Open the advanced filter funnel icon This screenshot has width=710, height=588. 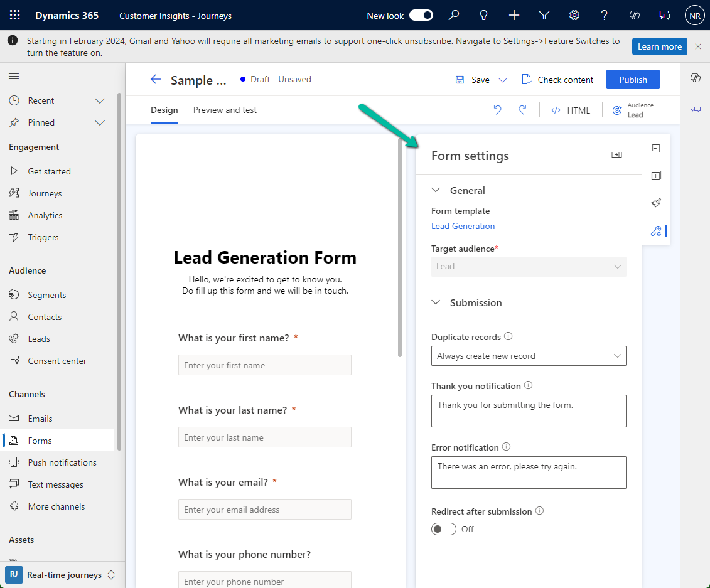(x=544, y=15)
